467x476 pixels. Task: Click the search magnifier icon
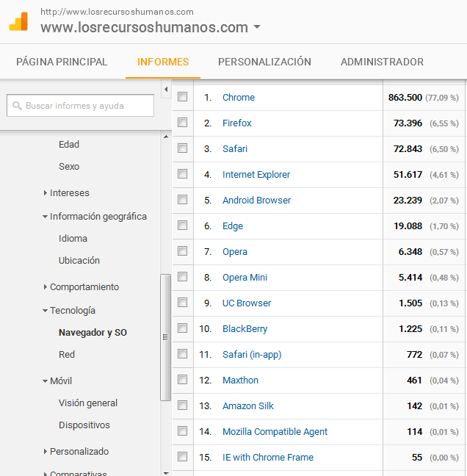pyautogui.click(x=17, y=106)
